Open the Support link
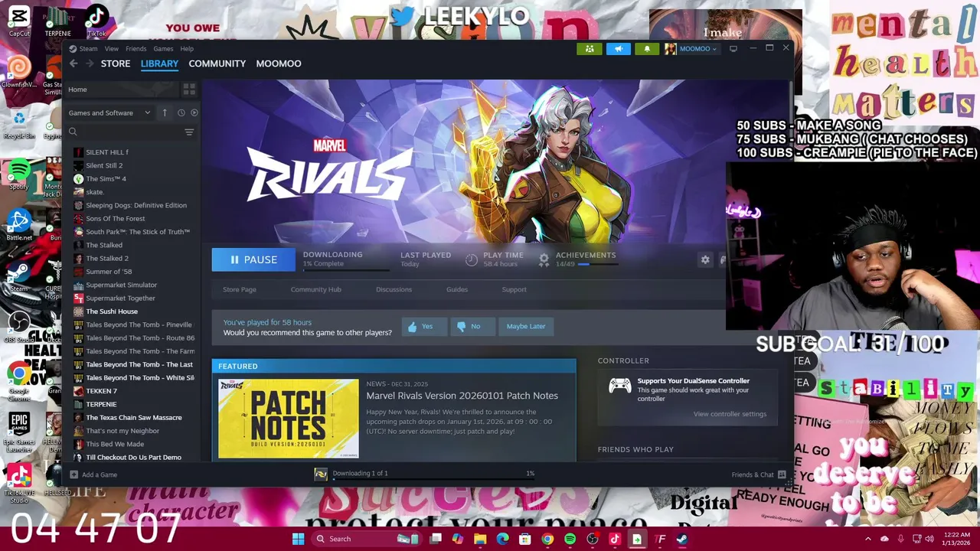Screen dimensions: 980x551 point(514,289)
